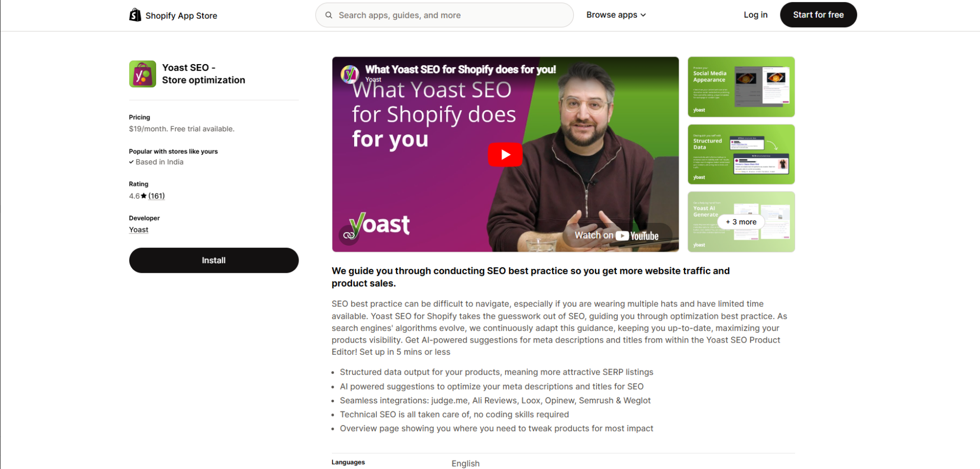
Task: Expand the Browse apps dropdown
Action: click(x=616, y=15)
